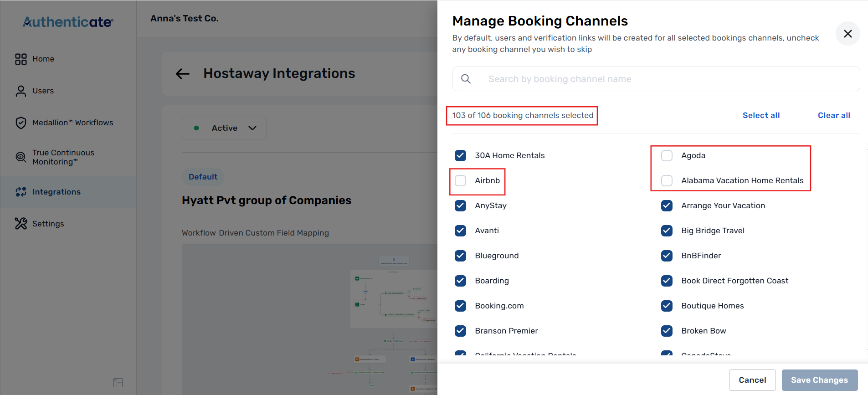868x395 pixels.
Task: Click the Airbnb channel label
Action: point(487,180)
